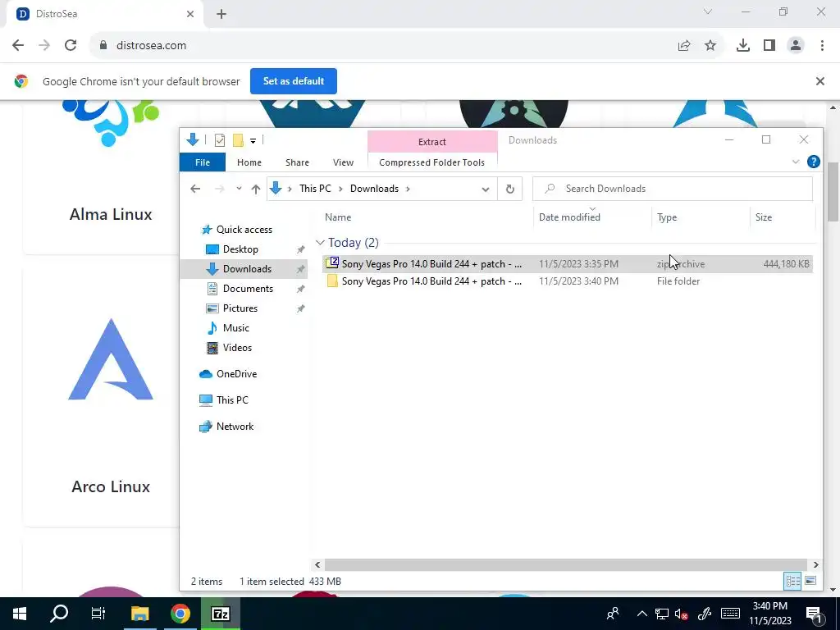This screenshot has width=840, height=630.
Task: Expand the Explorer ribbon chevron
Action: click(x=796, y=162)
